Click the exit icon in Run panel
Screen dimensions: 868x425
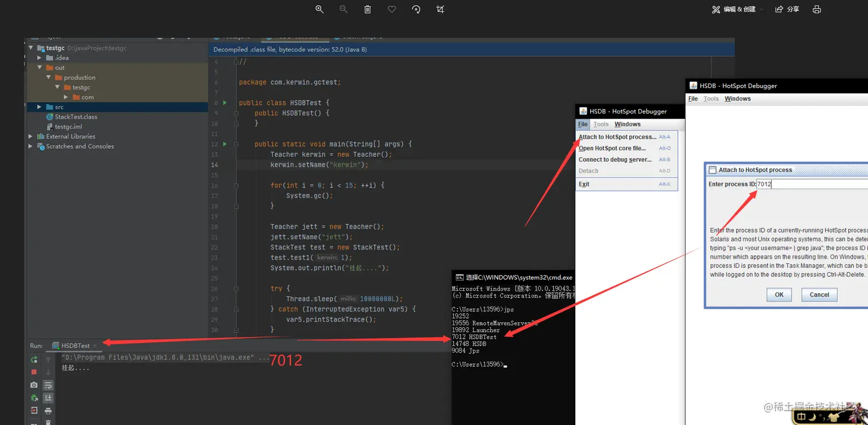(34, 411)
